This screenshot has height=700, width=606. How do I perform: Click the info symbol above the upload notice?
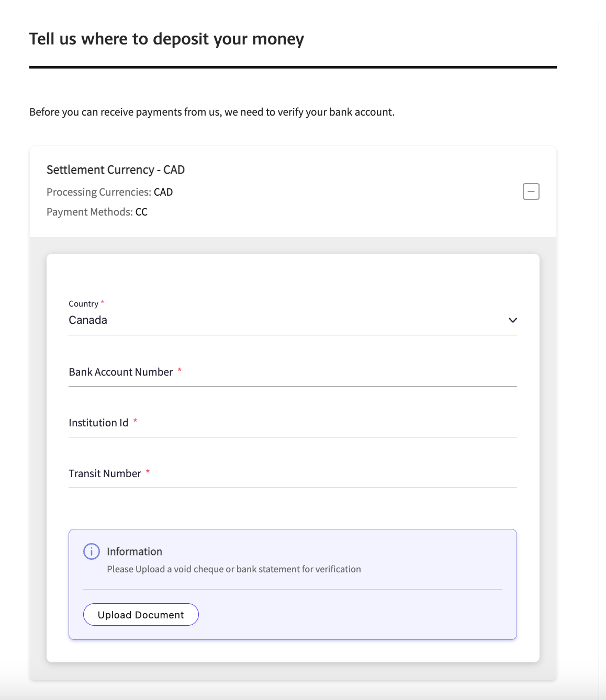[x=92, y=551]
